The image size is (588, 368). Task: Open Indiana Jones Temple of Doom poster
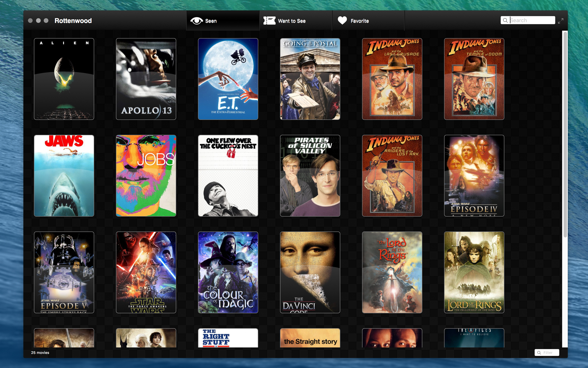point(474,79)
